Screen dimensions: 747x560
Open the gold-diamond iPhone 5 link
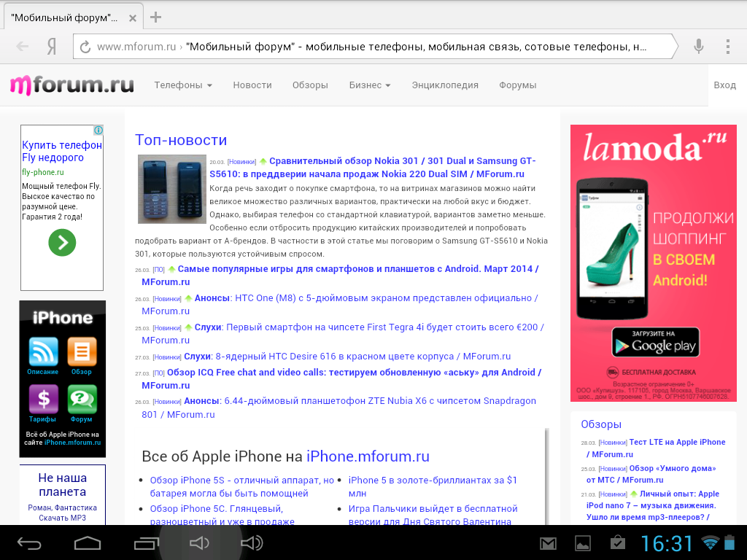click(433, 486)
